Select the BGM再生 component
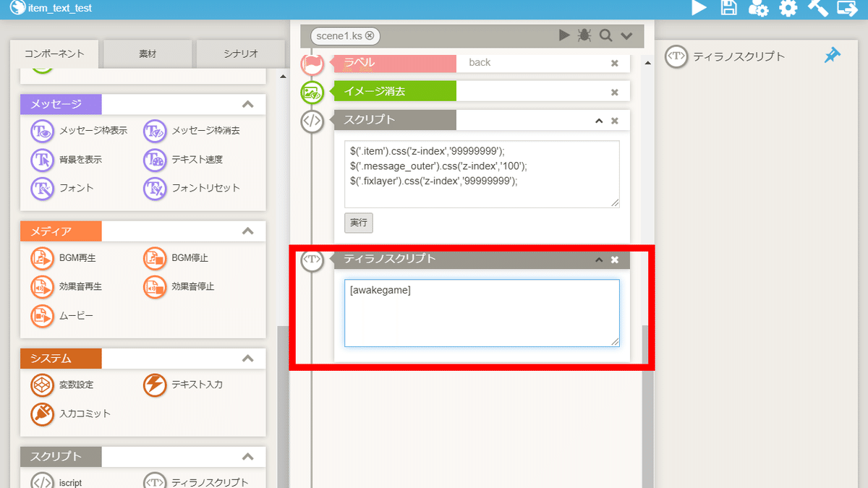The width and height of the screenshot is (868, 488). [63, 257]
